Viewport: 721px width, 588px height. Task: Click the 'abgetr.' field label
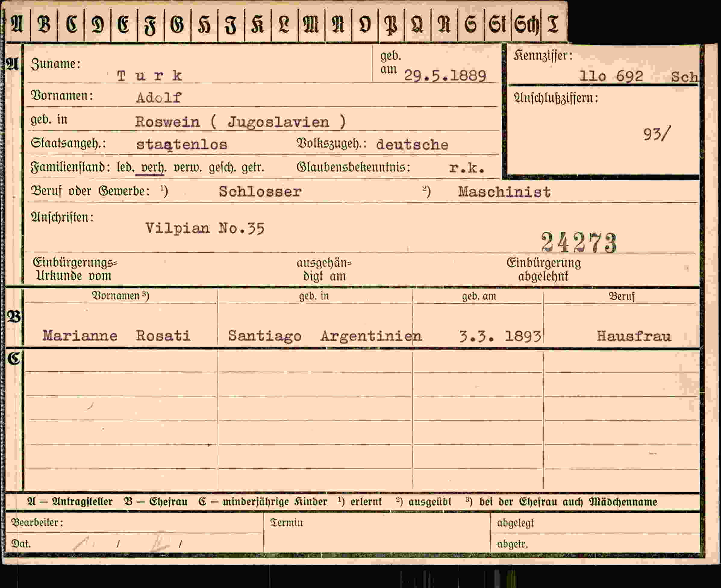click(512, 544)
